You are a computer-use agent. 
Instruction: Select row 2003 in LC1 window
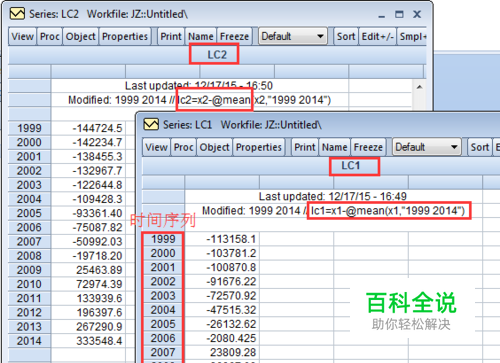click(163, 296)
